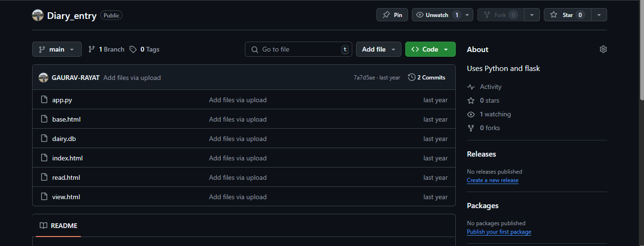
Task: Open the 0 stars link
Action: (x=483, y=100)
